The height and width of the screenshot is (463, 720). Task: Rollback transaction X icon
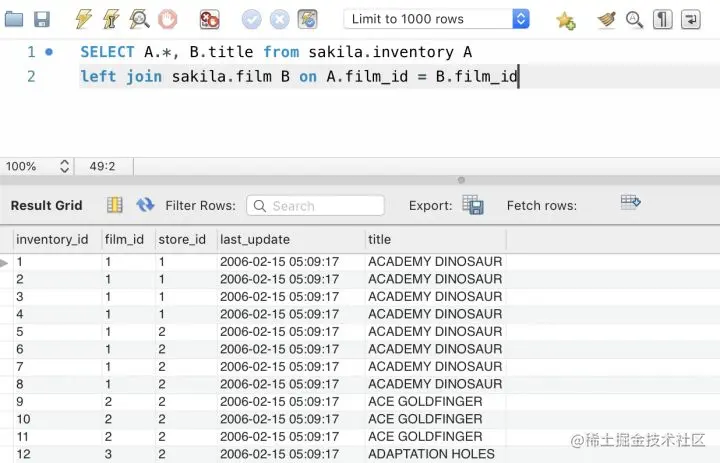click(280, 20)
